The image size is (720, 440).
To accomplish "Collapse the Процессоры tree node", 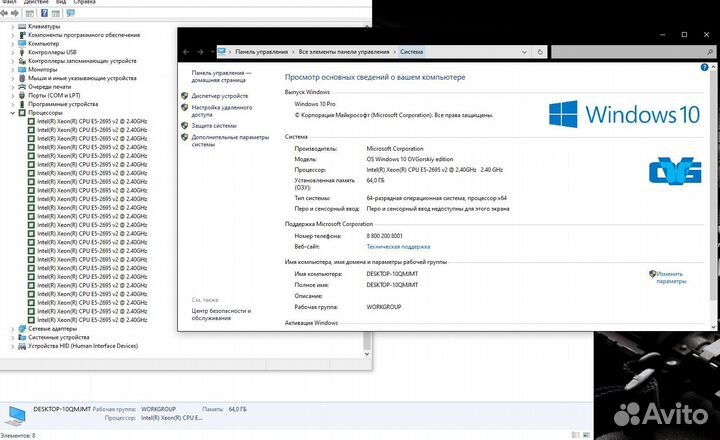I will [x=12, y=113].
